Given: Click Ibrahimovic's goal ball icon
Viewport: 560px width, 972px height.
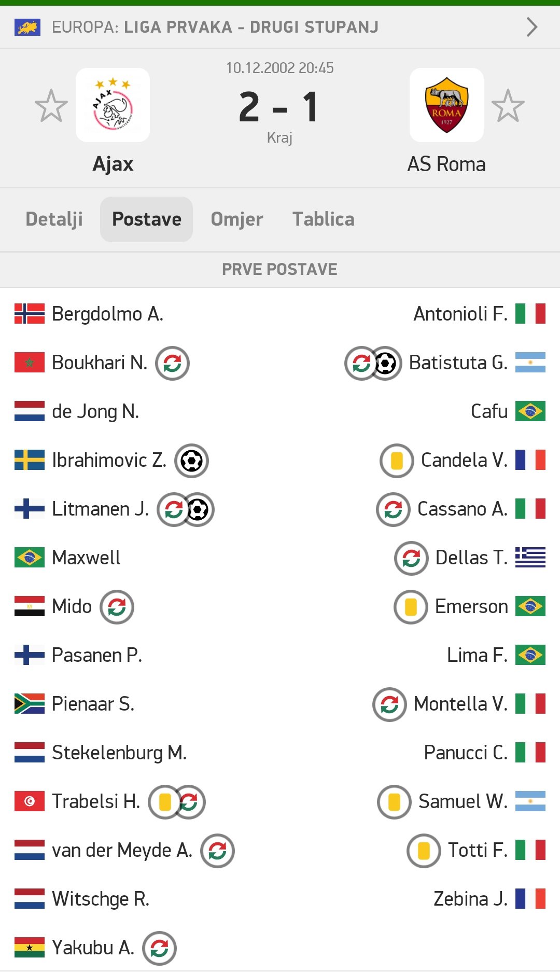Looking at the screenshot, I should click(x=191, y=461).
